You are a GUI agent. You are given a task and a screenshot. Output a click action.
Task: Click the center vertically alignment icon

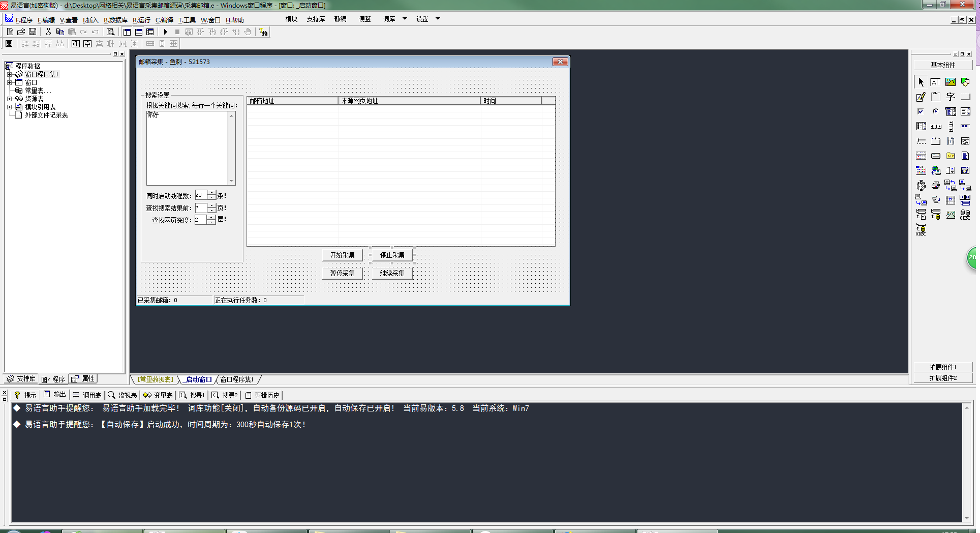[87, 44]
